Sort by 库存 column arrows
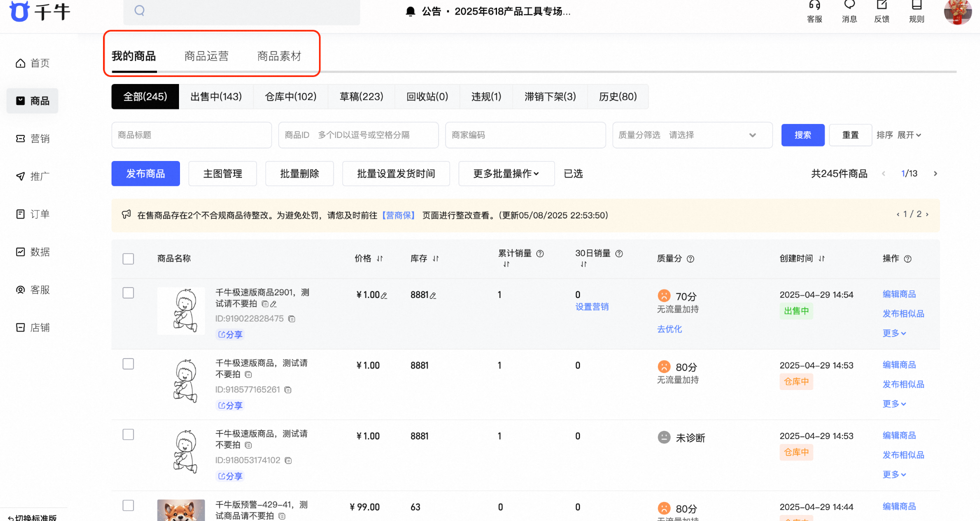980x521 pixels. [436, 258]
